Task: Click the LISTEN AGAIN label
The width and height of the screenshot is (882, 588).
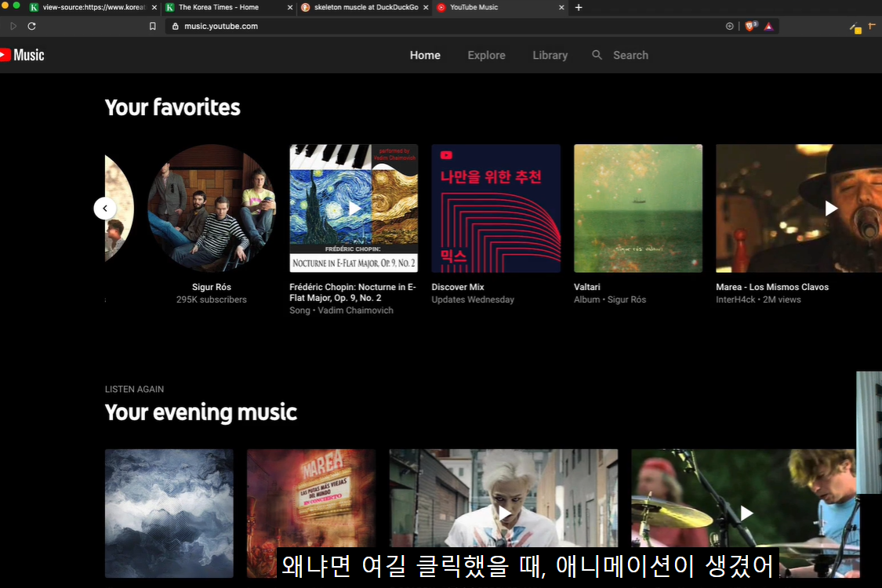Action: tap(134, 389)
